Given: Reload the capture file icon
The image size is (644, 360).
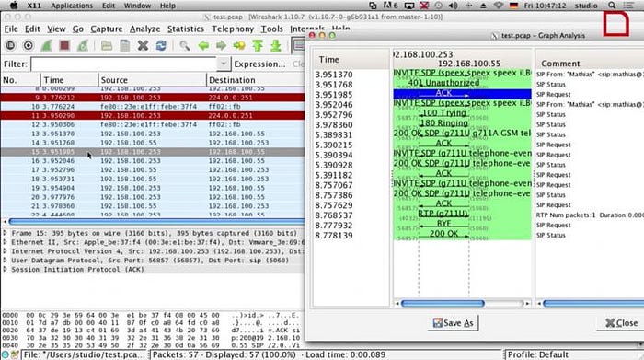Looking at the screenshot, I should (161, 45).
